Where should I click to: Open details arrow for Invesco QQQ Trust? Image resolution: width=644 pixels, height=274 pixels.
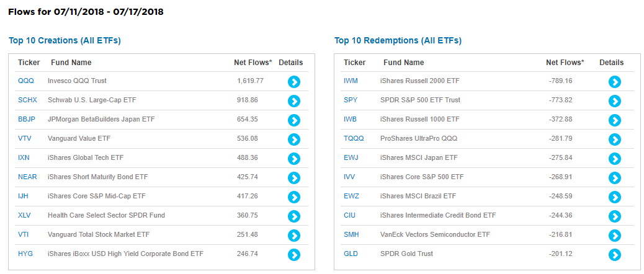tap(293, 82)
